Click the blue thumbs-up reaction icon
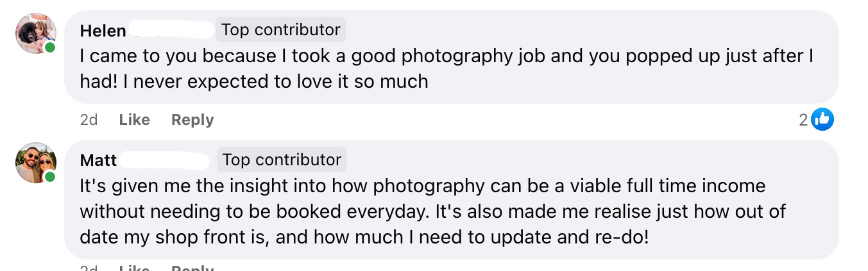This screenshot has height=271, width=868. (822, 119)
